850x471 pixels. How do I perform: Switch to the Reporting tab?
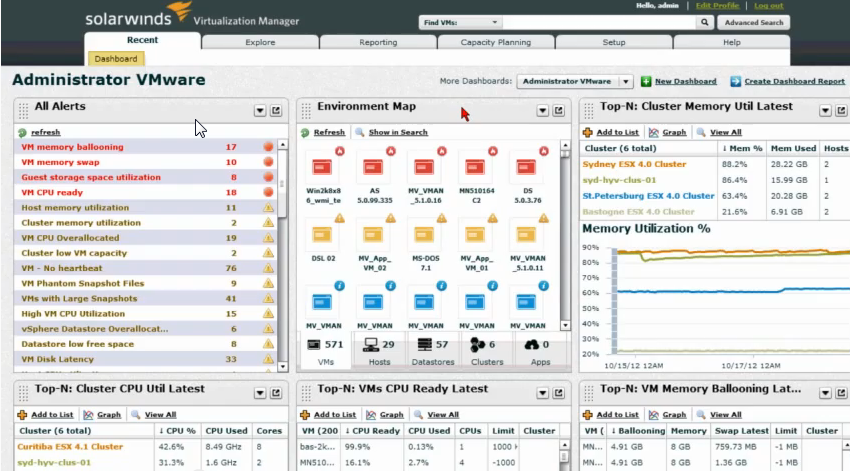coord(378,42)
